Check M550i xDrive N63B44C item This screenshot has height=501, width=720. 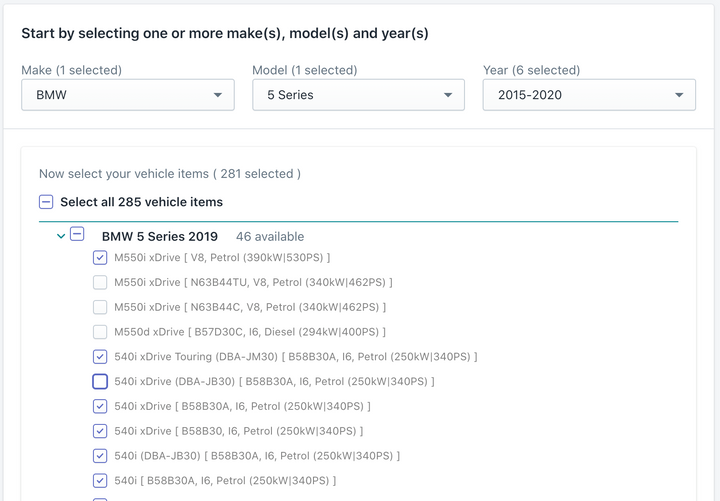(x=100, y=307)
